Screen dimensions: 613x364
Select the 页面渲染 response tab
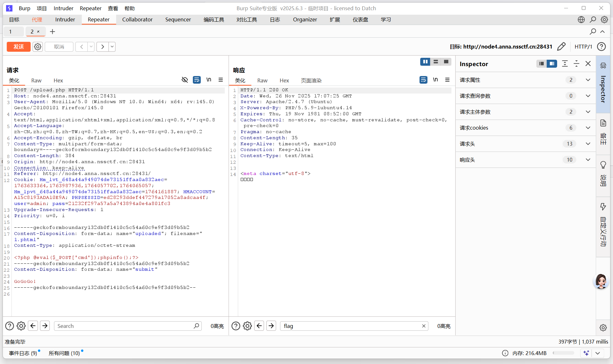(311, 80)
